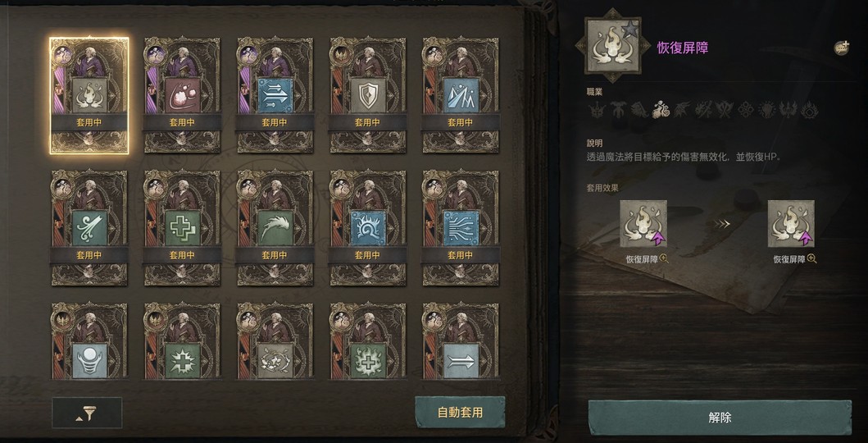Viewport: 868px width, 443px height.
Task: Choose the feather skill card
Action: [x=275, y=227]
